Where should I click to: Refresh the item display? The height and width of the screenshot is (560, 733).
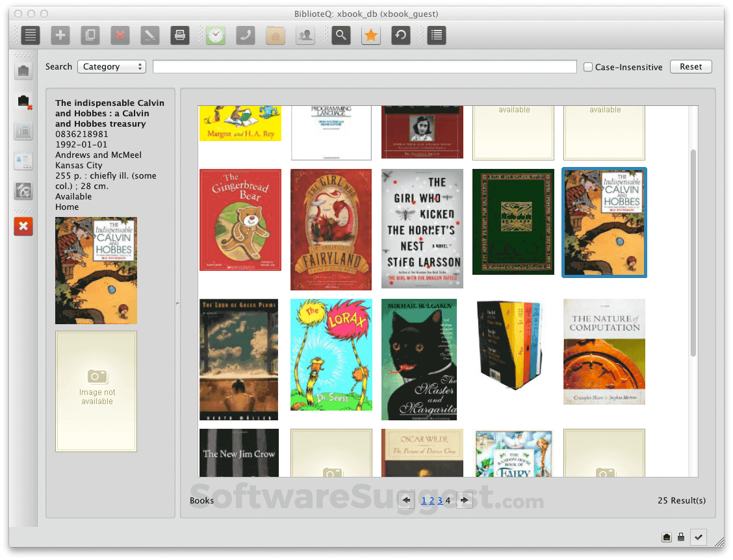(x=400, y=35)
